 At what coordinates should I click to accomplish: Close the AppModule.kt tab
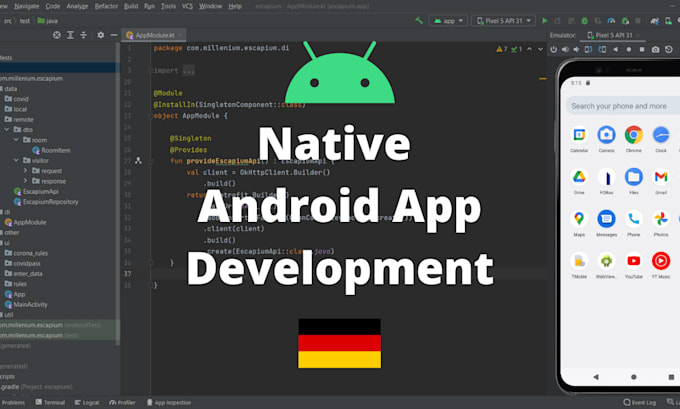pyautogui.click(x=180, y=35)
